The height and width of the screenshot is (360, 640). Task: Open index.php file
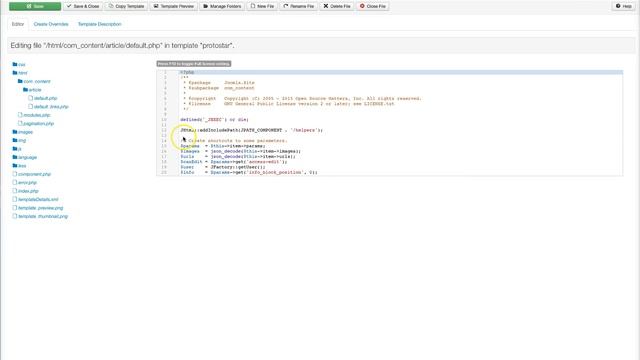coord(25,191)
